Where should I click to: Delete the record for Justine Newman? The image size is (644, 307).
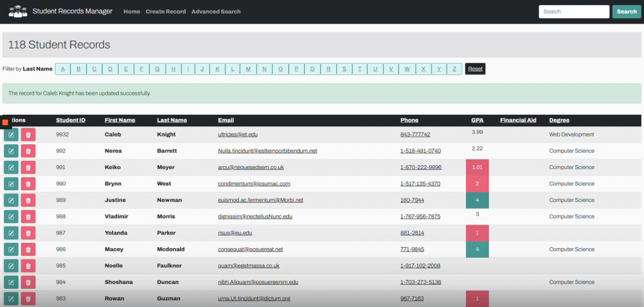29,200
